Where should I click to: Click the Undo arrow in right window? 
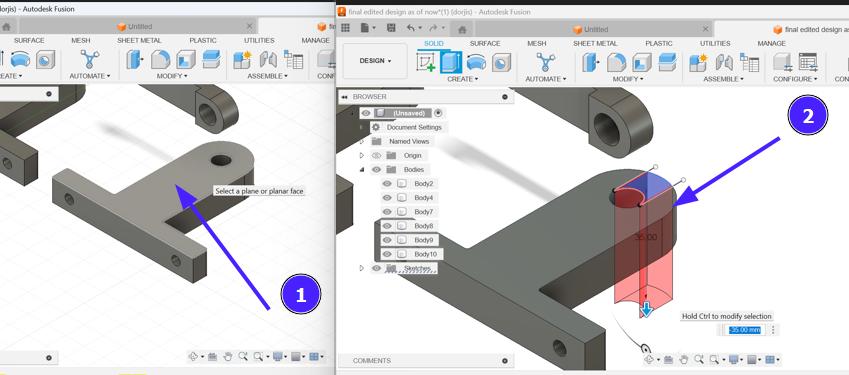point(410,28)
